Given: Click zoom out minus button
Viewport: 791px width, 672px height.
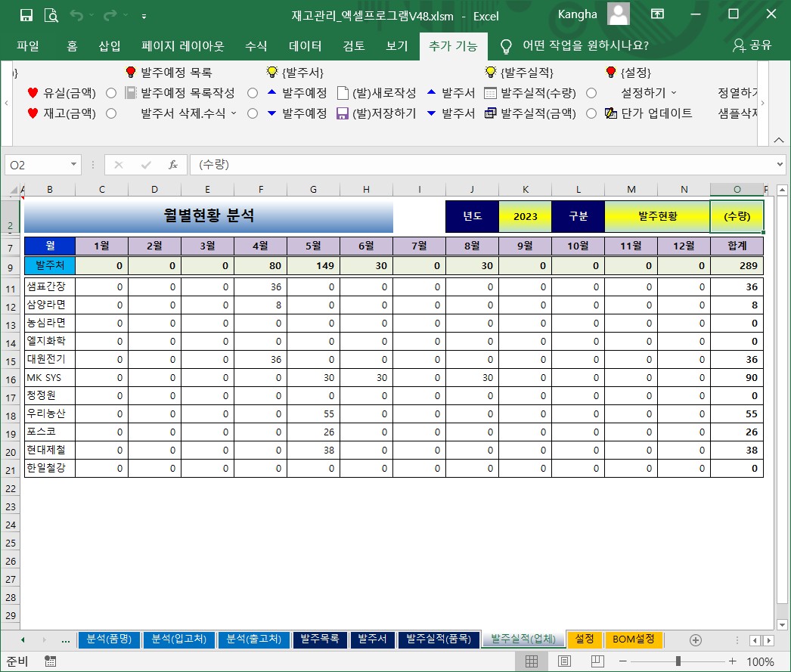Looking at the screenshot, I should [x=623, y=661].
